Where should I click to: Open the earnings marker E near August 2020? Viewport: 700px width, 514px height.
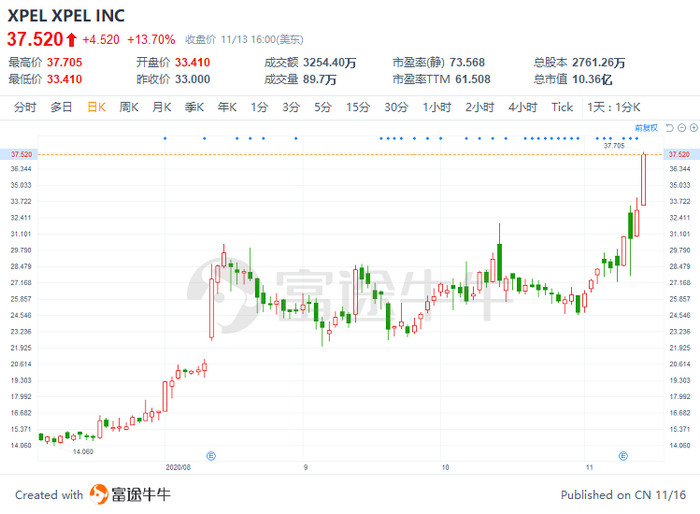click(x=211, y=456)
